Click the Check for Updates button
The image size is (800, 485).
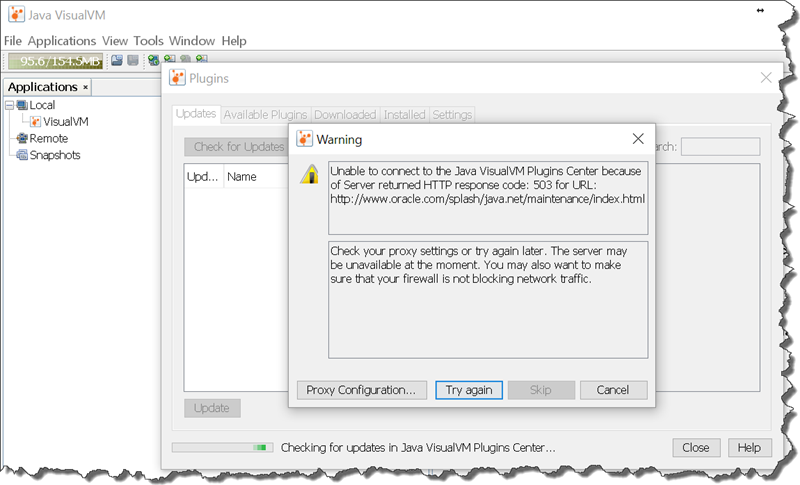tap(236, 147)
